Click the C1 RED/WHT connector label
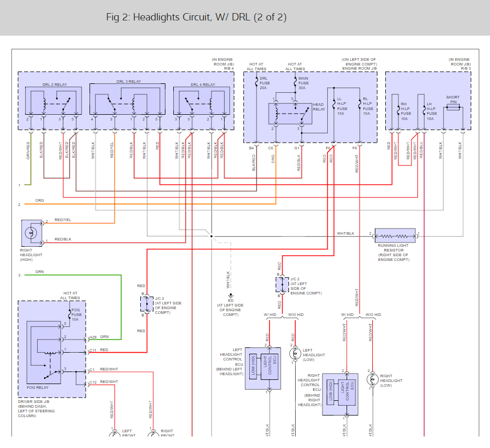Viewport: 490px width, 448px height. coord(104,369)
